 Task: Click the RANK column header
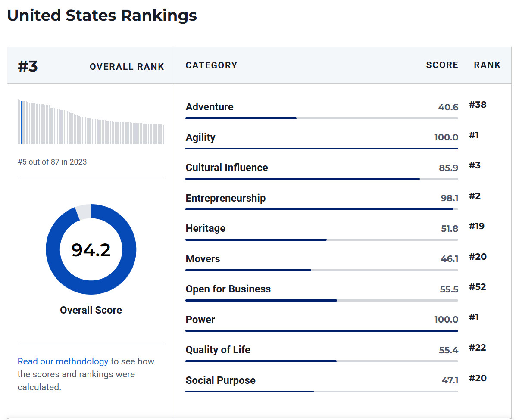487,65
